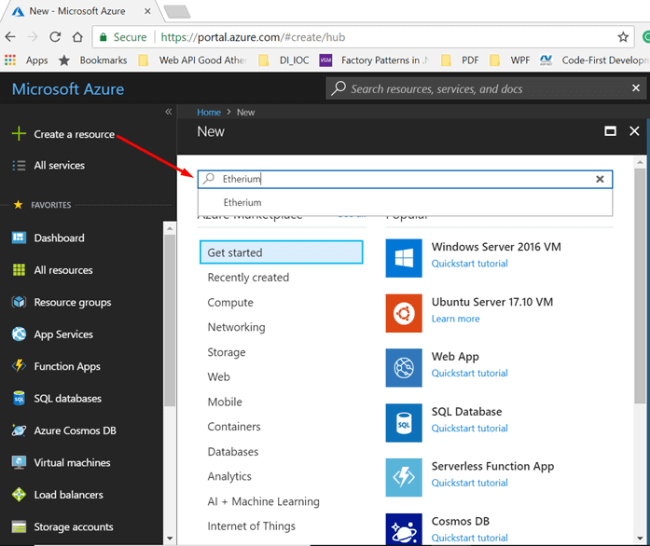
Task: Clear the Etherium search text
Action: coord(600,179)
